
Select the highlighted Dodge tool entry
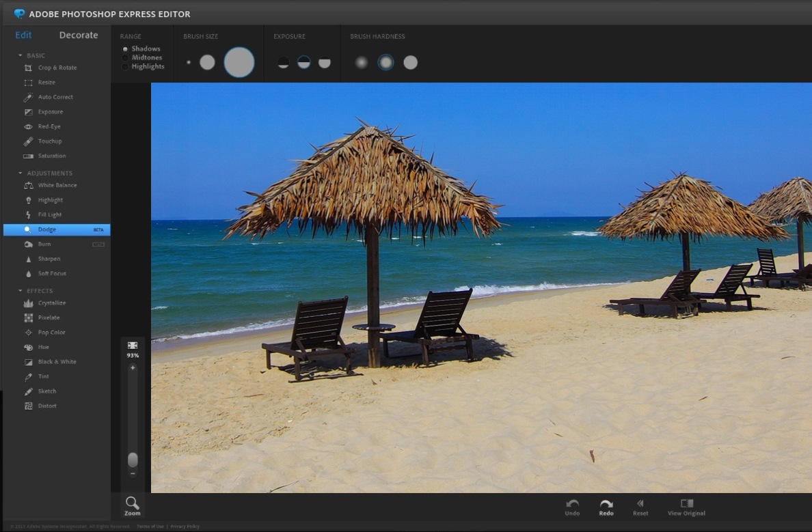(x=57, y=229)
